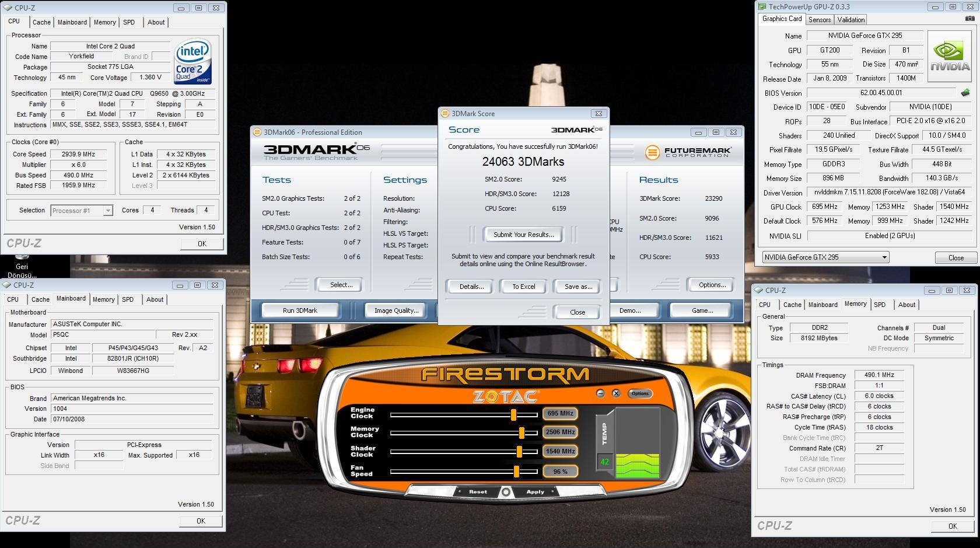The width and height of the screenshot is (980, 548).
Task: Click the GPU-Z screenshot camera icon
Action: pyautogui.click(x=970, y=19)
